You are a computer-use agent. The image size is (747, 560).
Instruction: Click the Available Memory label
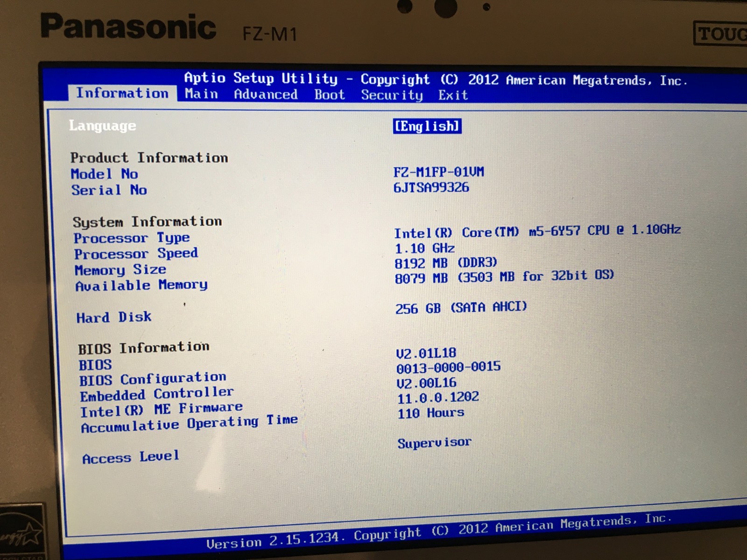[x=141, y=286]
